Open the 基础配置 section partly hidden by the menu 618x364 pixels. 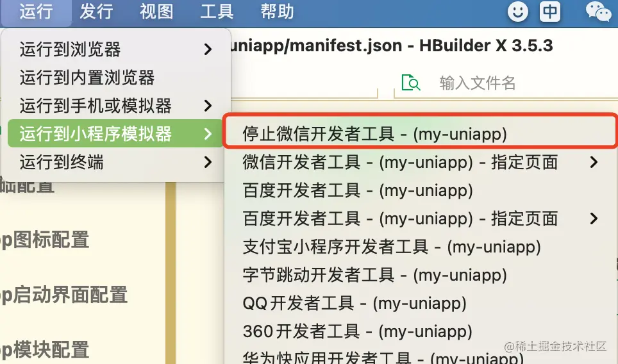[x=27, y=188]
